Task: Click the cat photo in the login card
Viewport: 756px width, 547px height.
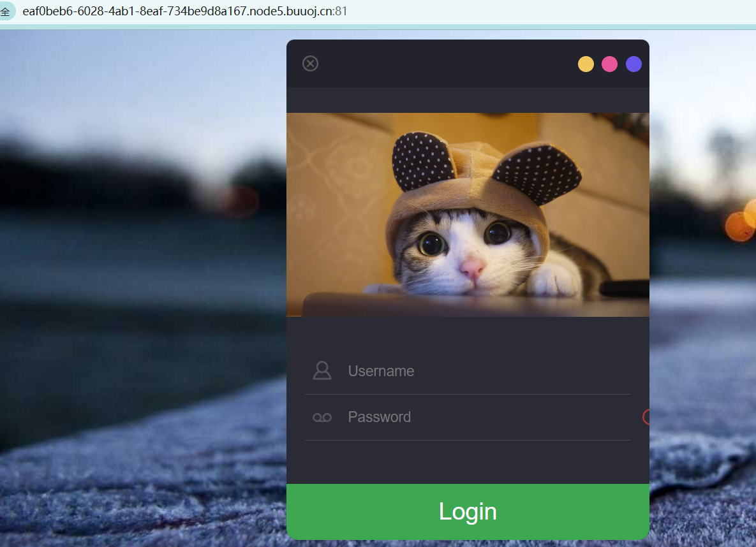Action: click(468, 214)
